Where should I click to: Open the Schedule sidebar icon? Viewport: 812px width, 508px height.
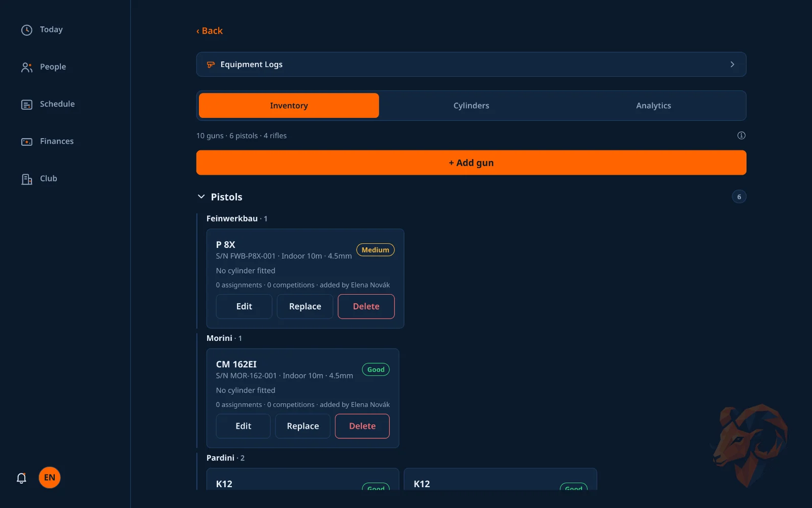(27, 105)
